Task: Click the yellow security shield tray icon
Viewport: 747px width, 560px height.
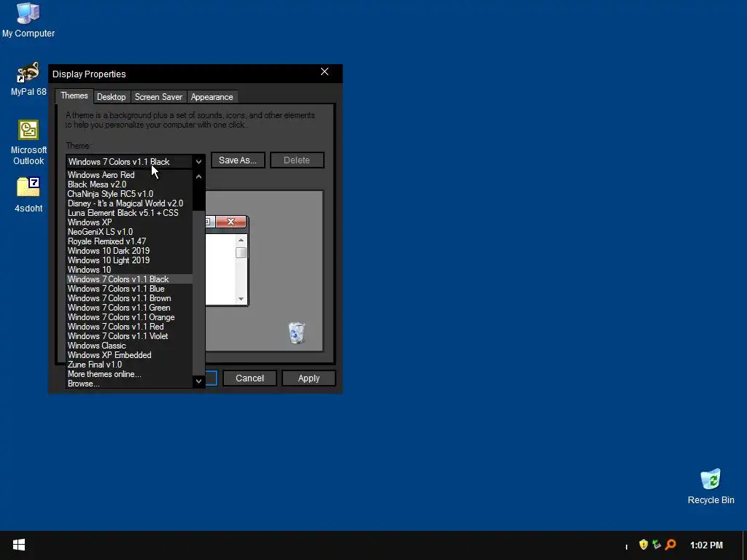Action: pyautogui.click(x=643, y=544)
